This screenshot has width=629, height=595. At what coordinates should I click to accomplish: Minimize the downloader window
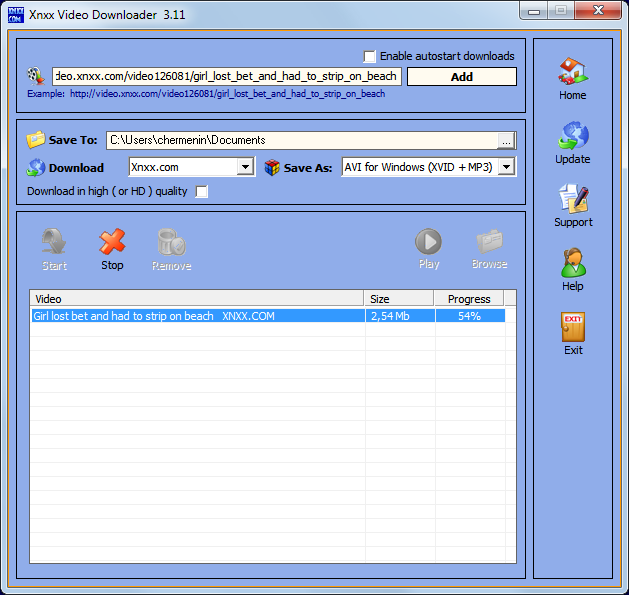coord(534,11)
